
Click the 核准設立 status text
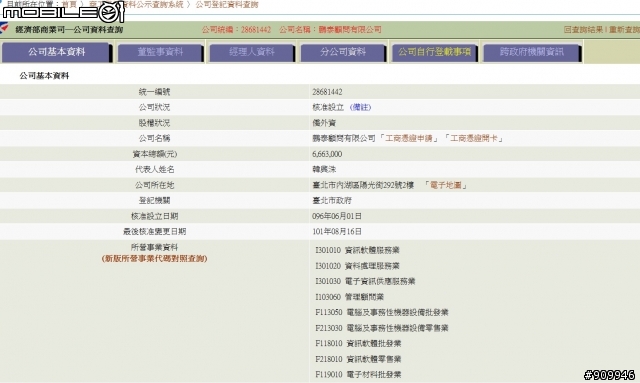coord(328,107)
